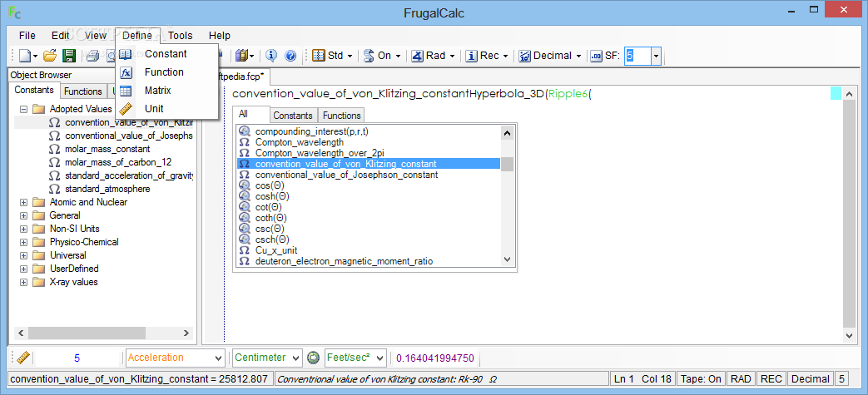This screenshot has width=868, height=395.
Task: Choose compounding_interest(p,r,t) in autocomplete list
Action: [x=311, y=131]
